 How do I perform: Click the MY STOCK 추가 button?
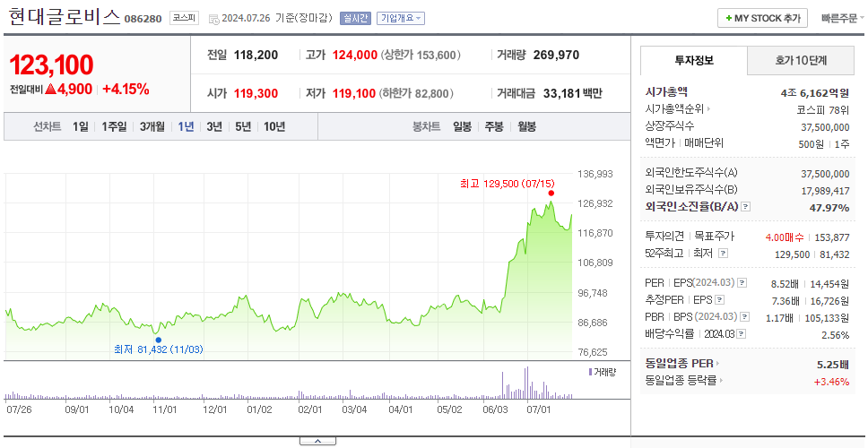(763, 18)
